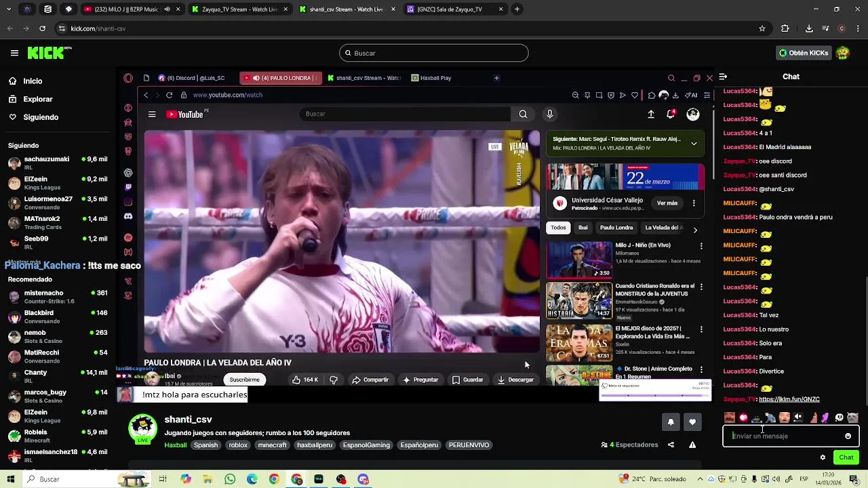The height and width of the screenshot is (488, 868).
Task: Click the jklm.fun/GNZC link in chat
Action: 789,399
